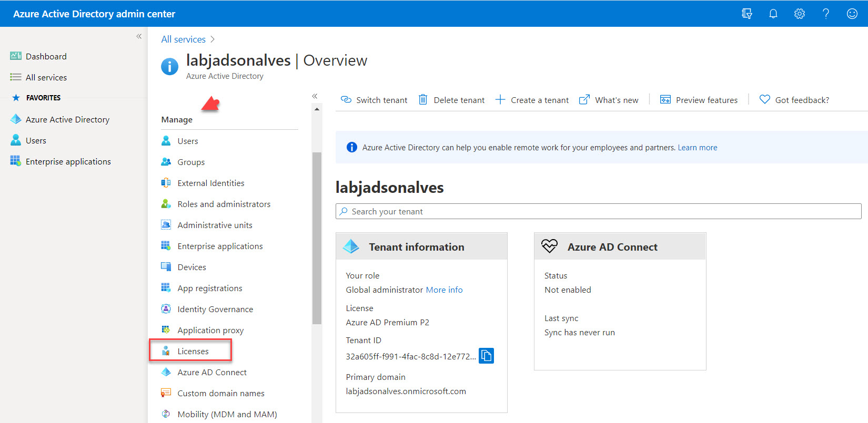Copy the Tenant ID to clipboard
The image size is (868, 423).
click(486, 356)
